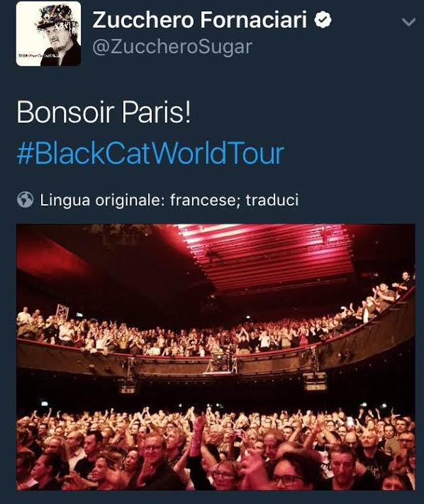Click the word Paris! in tweet

coord(156,112)
